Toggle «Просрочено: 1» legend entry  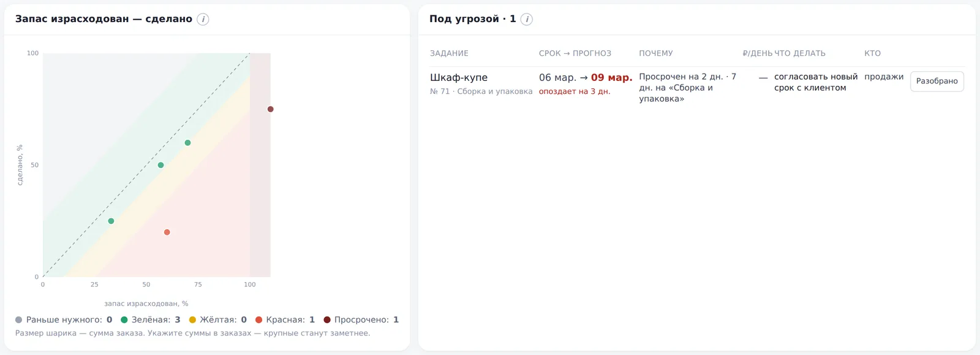pyautogui.click(x=361, y=319)
